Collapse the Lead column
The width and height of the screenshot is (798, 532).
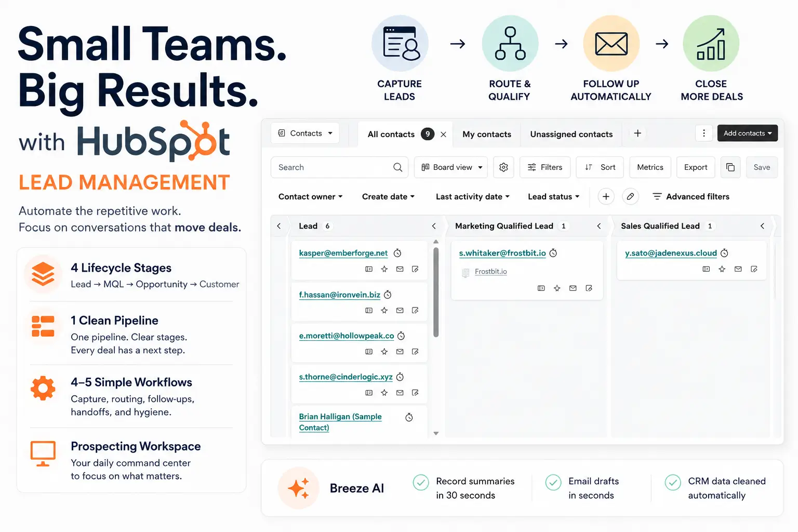434,226
